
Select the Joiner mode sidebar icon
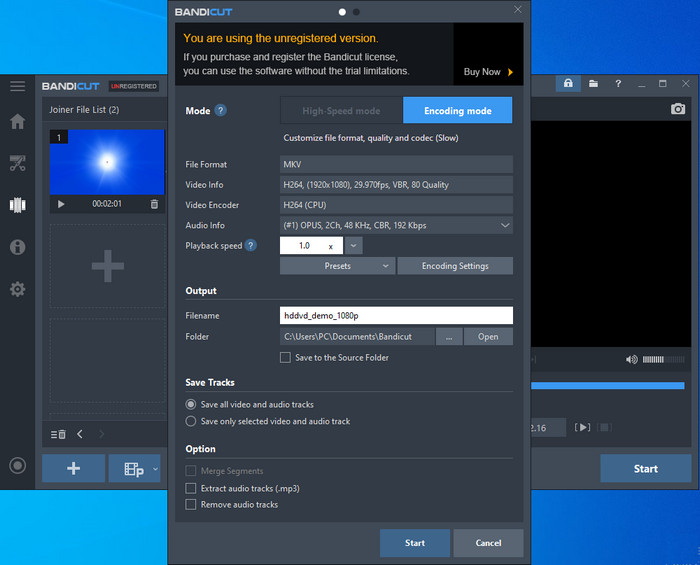point(17,205)
